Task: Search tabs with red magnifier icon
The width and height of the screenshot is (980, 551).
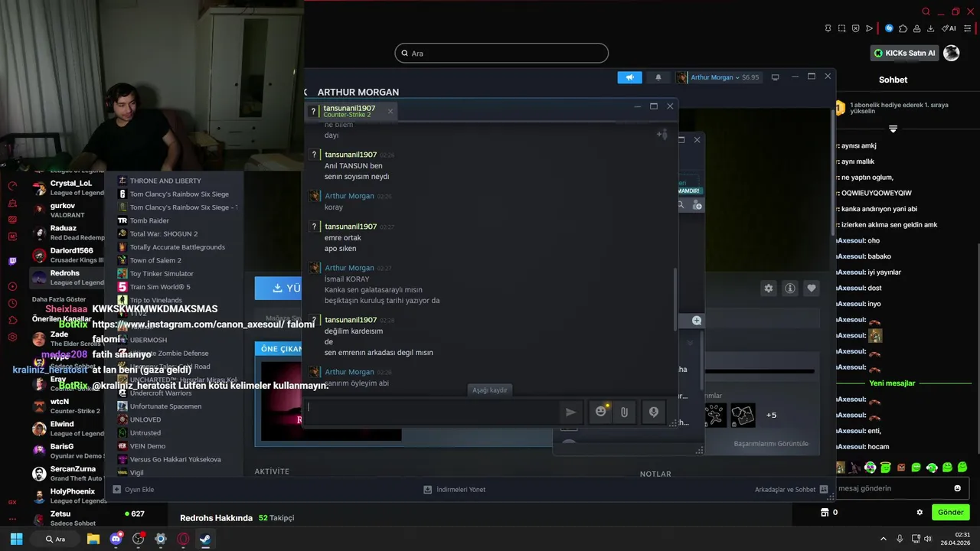Action: point(926,11)
